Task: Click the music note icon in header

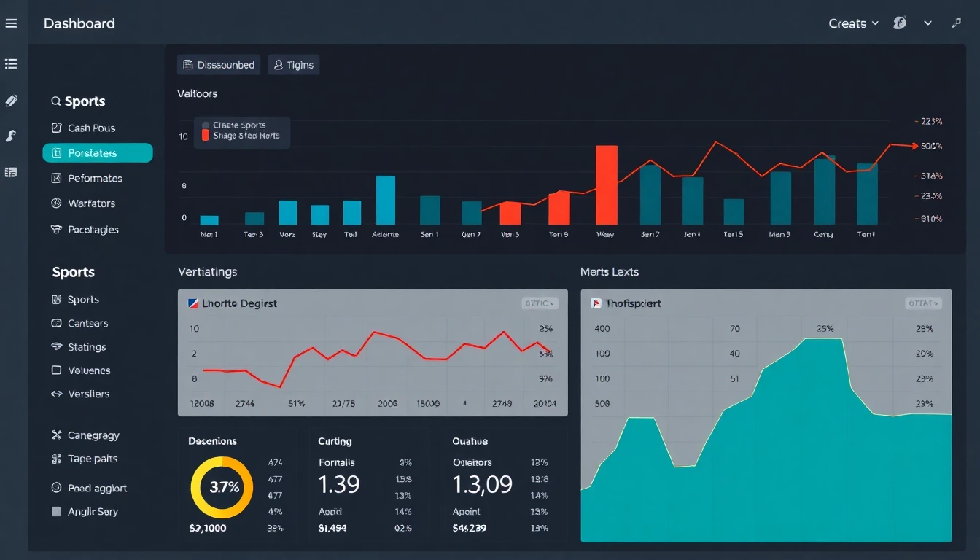Action: tap(957, 23)
